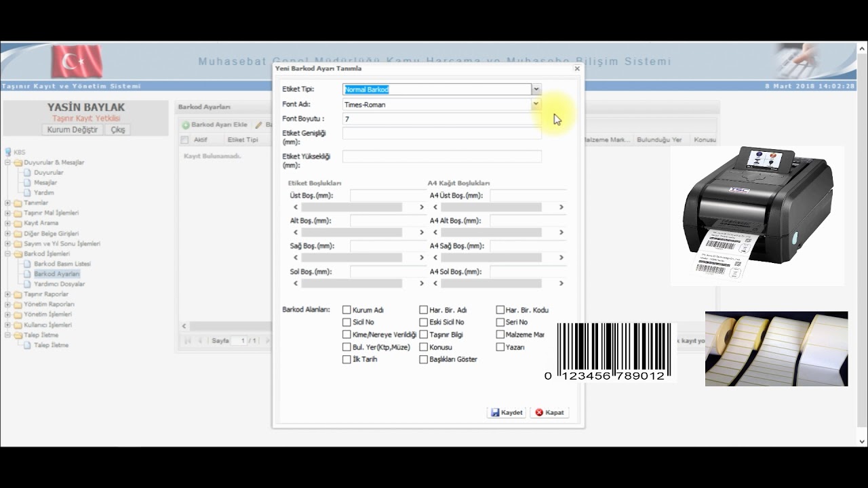Expand the Tanımlar tree node
Image resolution: width=868 pixels, height=488 pixels.
click(x=8, y=203)
